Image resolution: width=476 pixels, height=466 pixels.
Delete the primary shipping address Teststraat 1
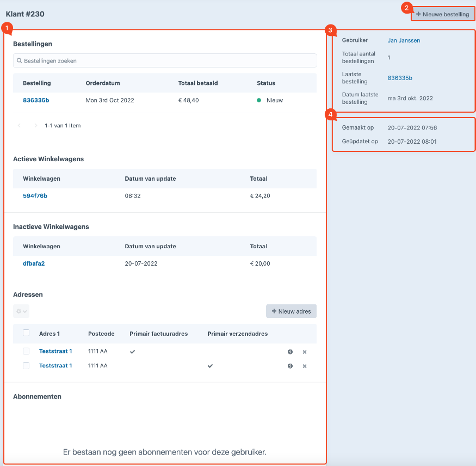(x=305, y=366)
